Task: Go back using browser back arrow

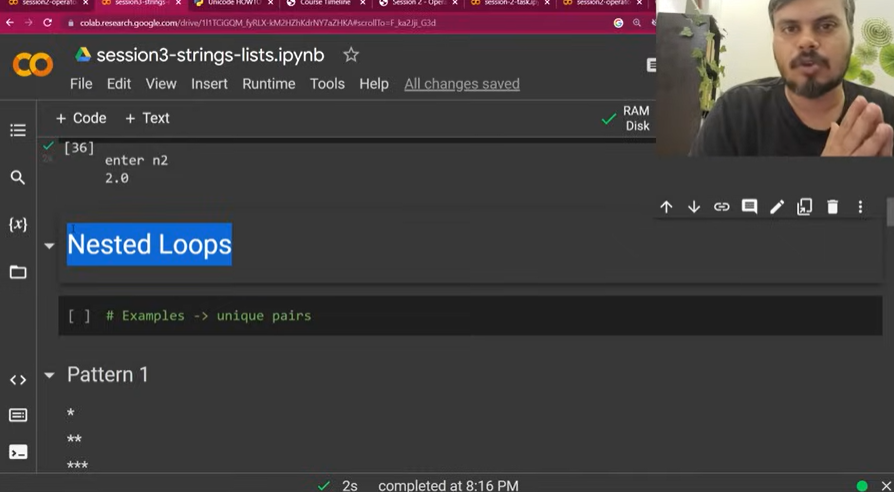Action: click(x=10, y=23)
